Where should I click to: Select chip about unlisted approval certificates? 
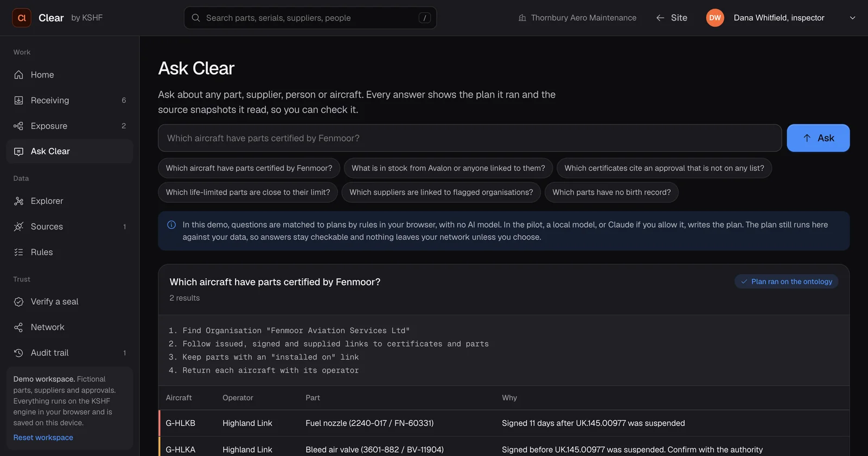pos(664,168)
